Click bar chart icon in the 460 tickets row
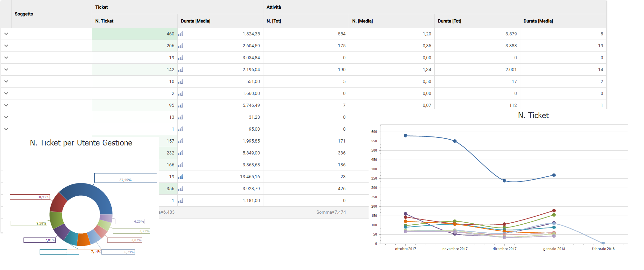The image size is (644, 270). tap(181, 34)
